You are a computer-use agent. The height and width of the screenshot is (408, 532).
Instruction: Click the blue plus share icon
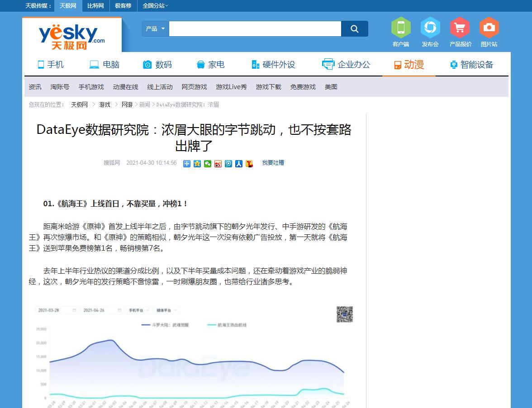186,164
